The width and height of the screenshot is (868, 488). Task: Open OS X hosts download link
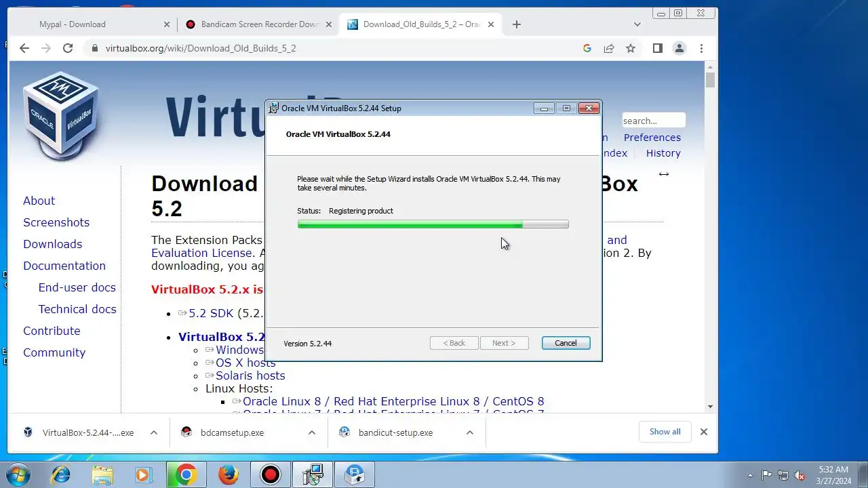tap(245, 363)
